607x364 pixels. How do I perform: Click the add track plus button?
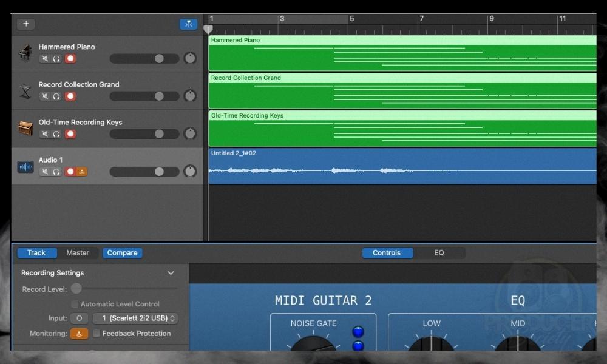point(25,23)
